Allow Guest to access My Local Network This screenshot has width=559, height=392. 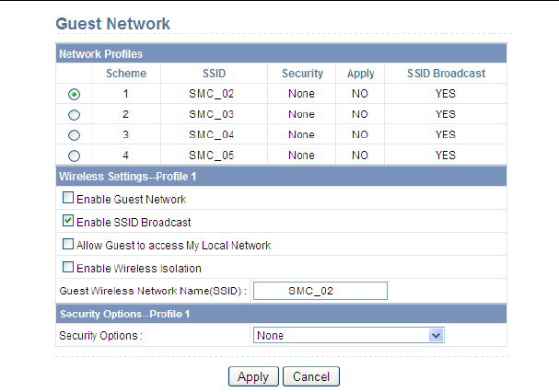(x=67, y=245)
